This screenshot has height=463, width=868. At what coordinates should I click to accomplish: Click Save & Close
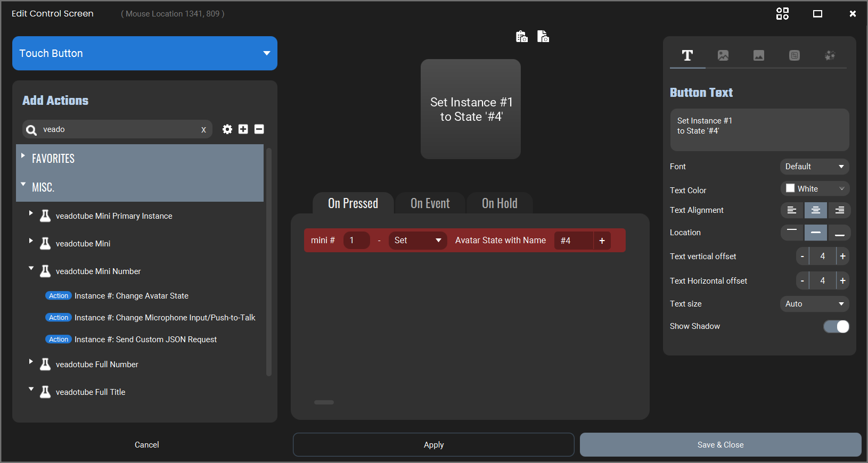pyautogui.click(x=720, y=445)
